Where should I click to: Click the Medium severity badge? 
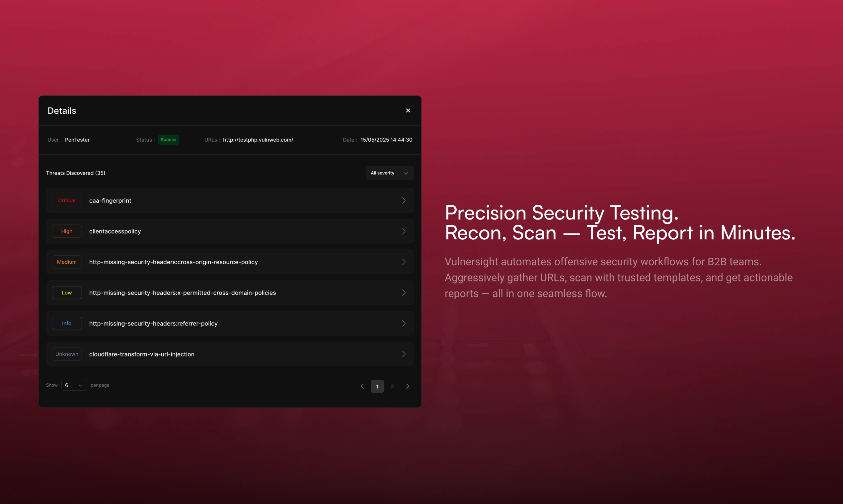(67, 262)
